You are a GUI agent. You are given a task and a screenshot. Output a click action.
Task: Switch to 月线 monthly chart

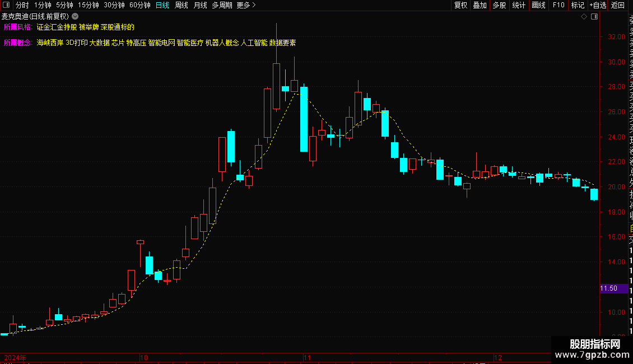click(x=200, y=5)
